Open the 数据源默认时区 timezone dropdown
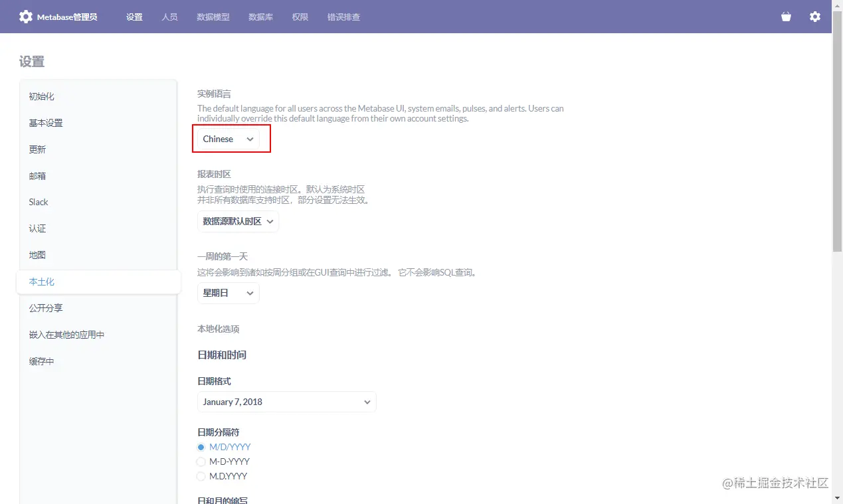 [238, 221]
